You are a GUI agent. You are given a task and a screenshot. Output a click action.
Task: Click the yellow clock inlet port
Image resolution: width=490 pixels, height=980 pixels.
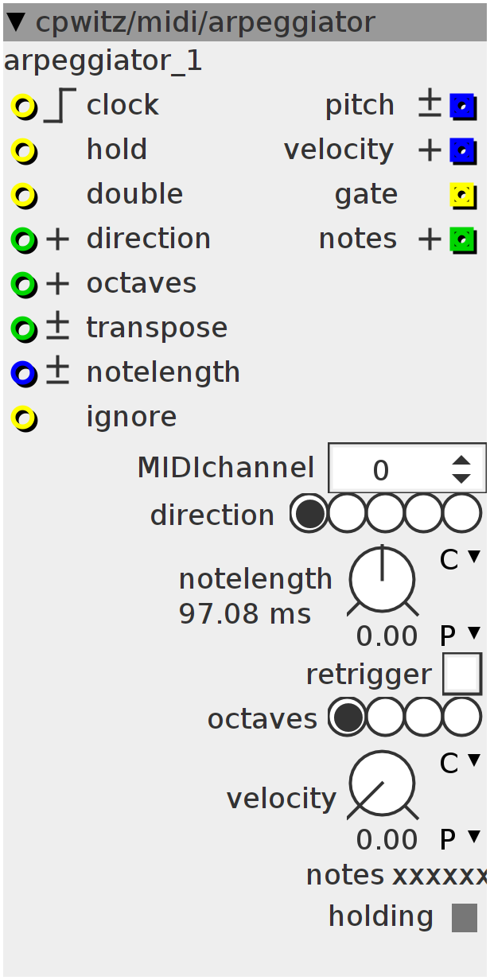pos(25,107)
